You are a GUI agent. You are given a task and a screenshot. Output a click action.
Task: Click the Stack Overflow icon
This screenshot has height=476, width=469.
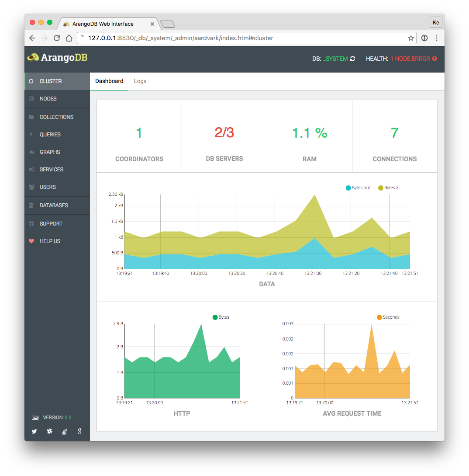coord(64,431)
